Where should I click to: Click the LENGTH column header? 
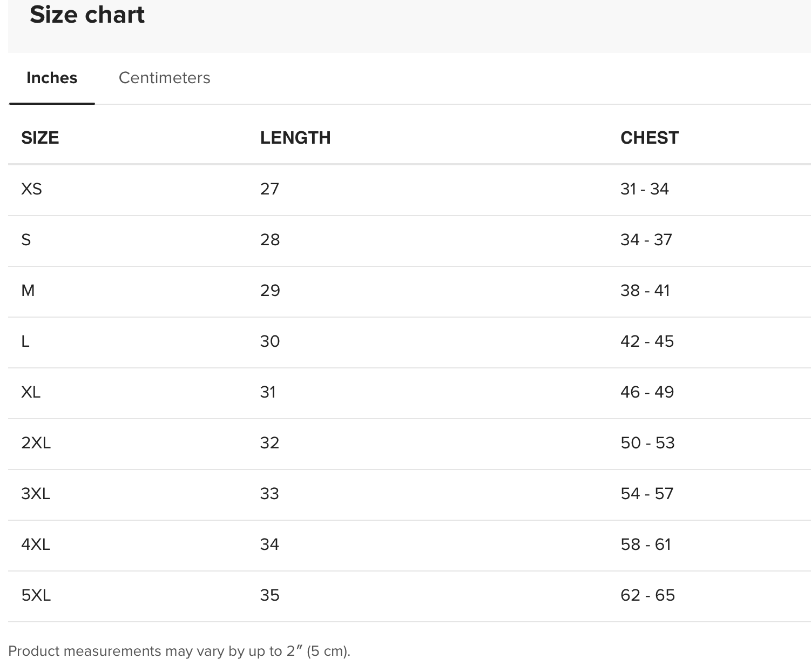click(x=295, y=138)
